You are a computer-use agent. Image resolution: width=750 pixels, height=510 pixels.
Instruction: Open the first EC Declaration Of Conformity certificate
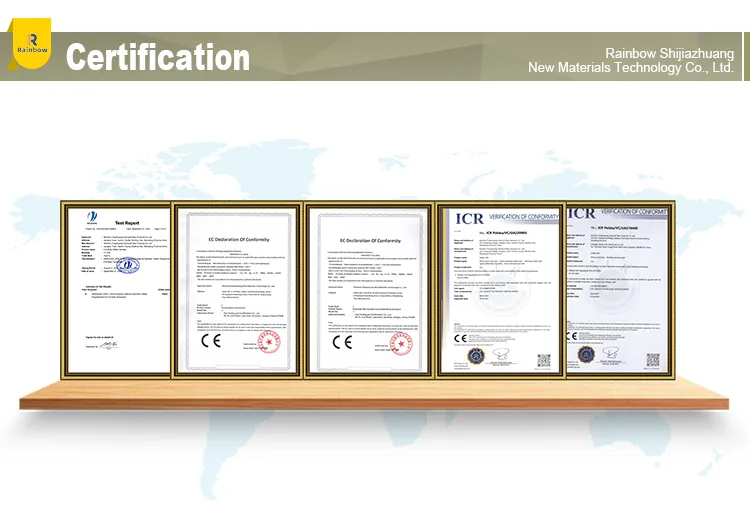[237, 290]
